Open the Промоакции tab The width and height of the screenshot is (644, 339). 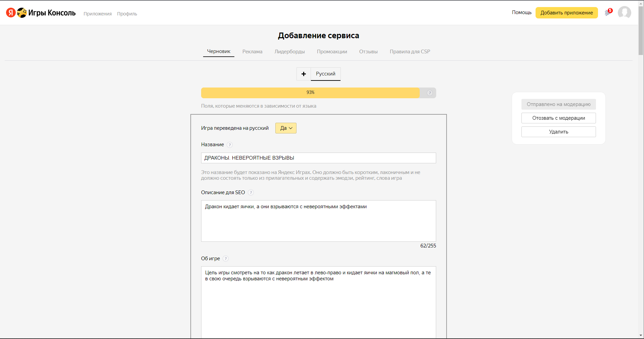point(332,51)
